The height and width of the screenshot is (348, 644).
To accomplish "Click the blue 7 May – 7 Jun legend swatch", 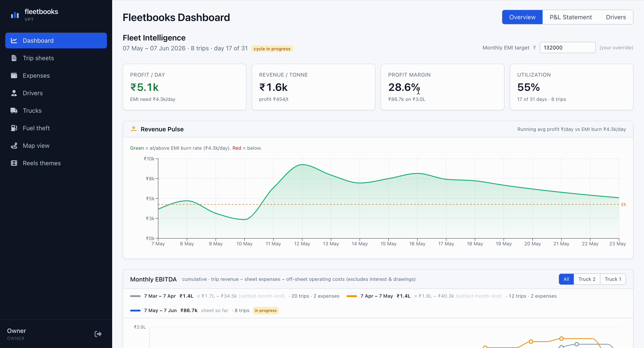I will (135, 311).
